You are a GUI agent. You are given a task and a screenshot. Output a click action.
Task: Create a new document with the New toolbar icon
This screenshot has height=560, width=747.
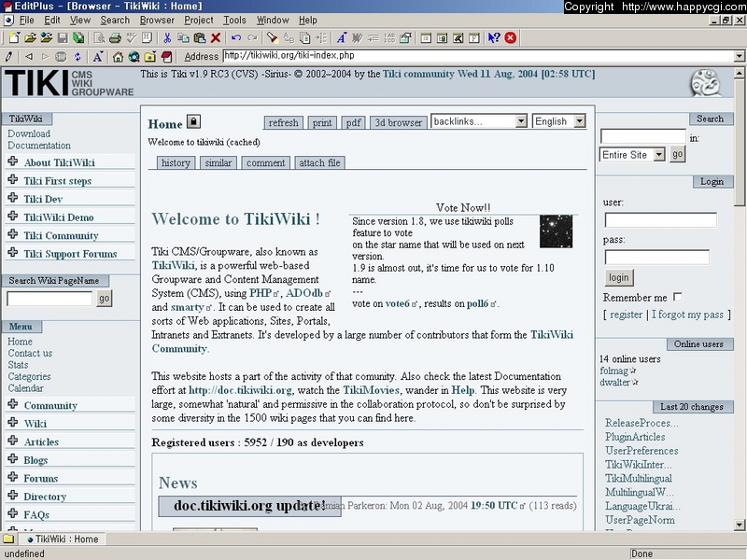(14, 38)
